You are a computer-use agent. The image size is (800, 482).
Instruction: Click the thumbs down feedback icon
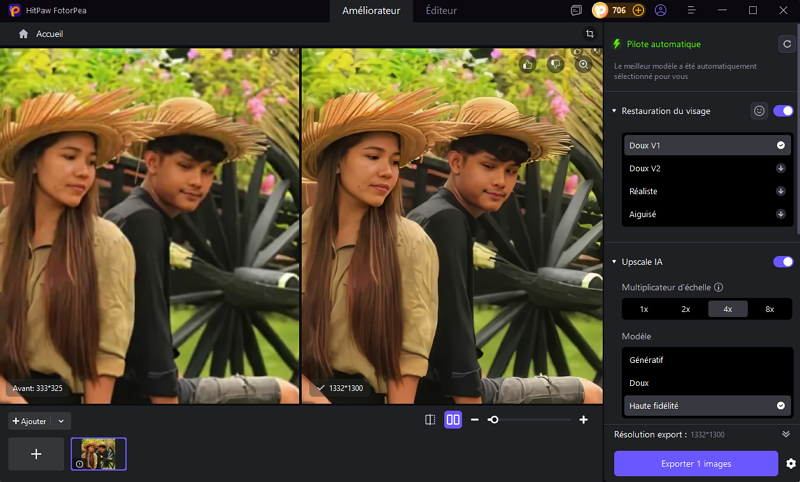tap(556, 64)
